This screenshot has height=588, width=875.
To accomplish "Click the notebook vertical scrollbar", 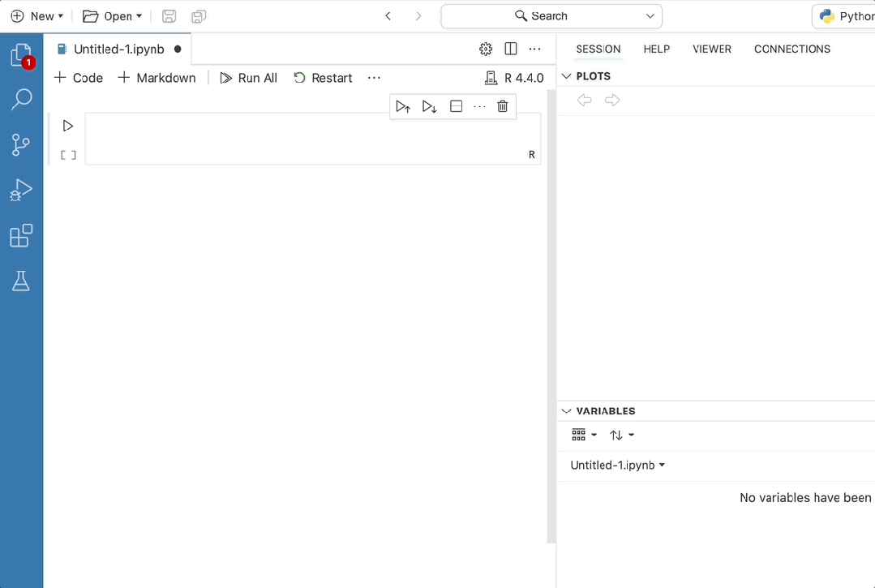I will [551, 316].
